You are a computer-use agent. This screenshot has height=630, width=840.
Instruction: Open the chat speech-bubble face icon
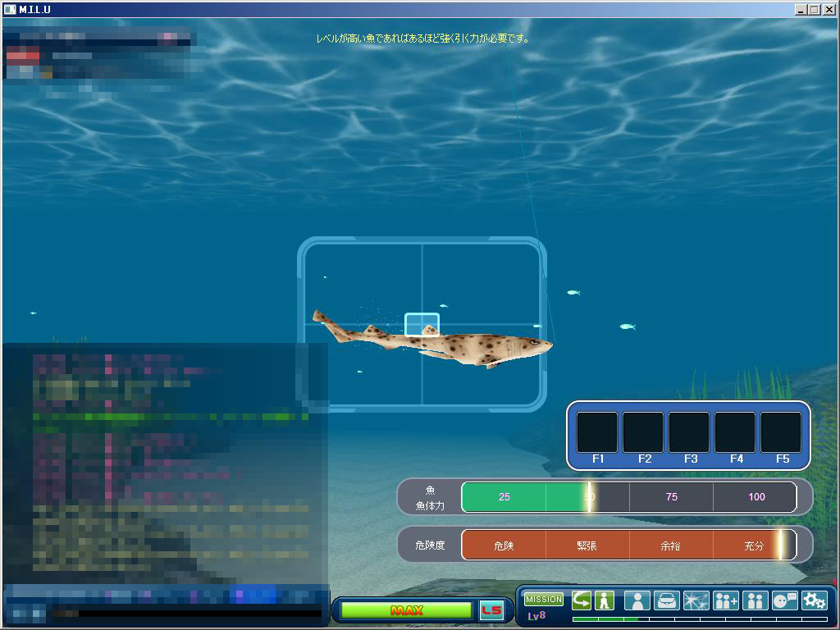785,600
